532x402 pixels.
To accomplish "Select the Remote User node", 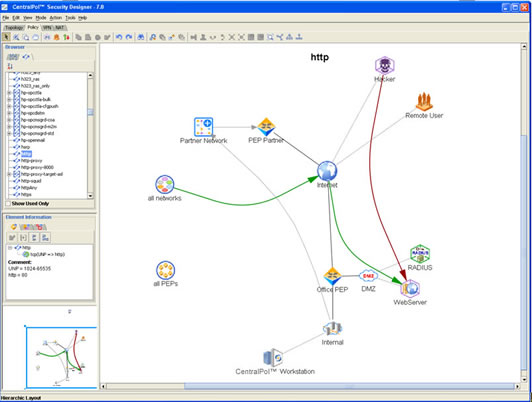I will 424,102.
